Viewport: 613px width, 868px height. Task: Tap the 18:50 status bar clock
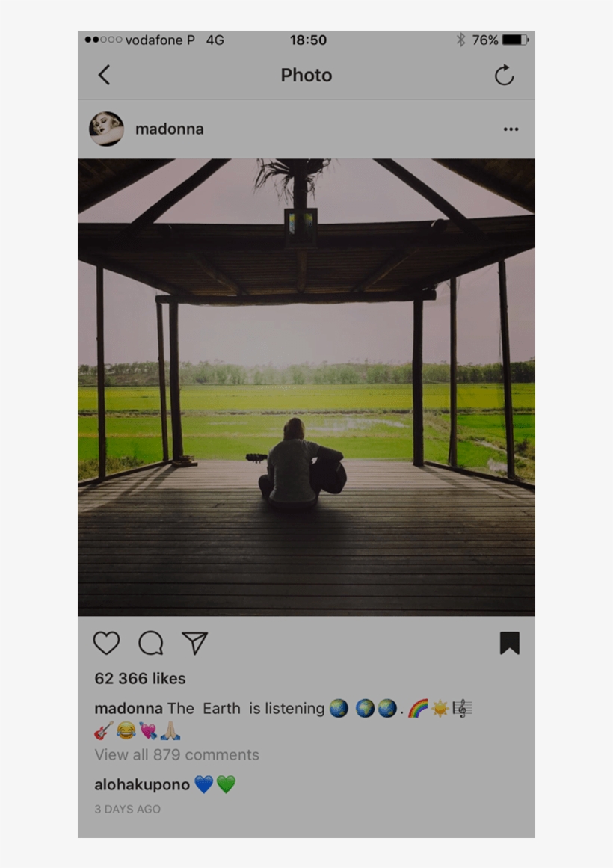(308, 40)
